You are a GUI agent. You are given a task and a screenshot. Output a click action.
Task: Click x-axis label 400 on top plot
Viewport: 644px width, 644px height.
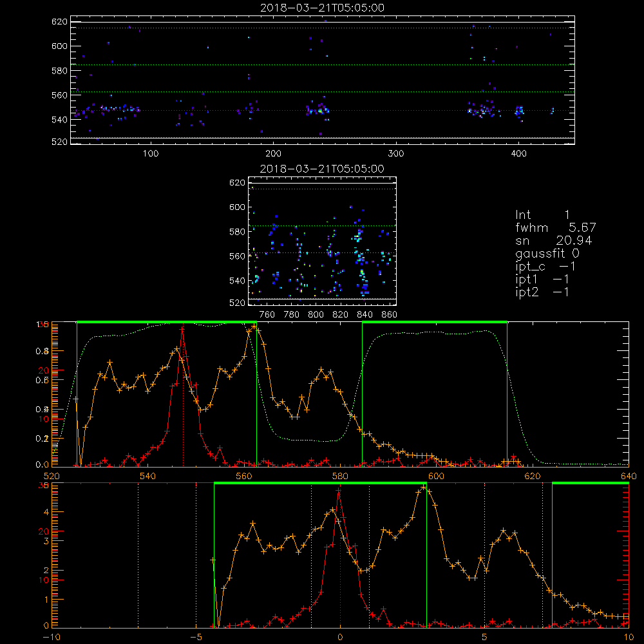click(518, 154)
